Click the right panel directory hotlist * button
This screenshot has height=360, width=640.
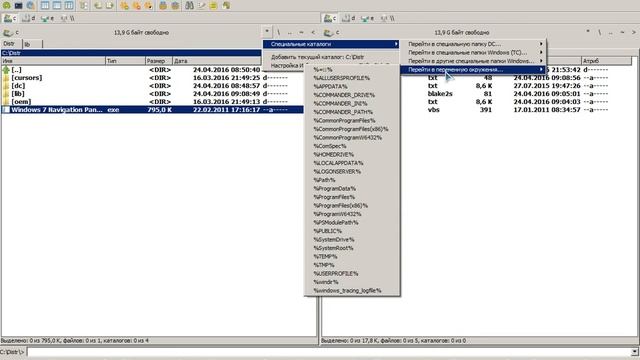(x=588, y=31)
